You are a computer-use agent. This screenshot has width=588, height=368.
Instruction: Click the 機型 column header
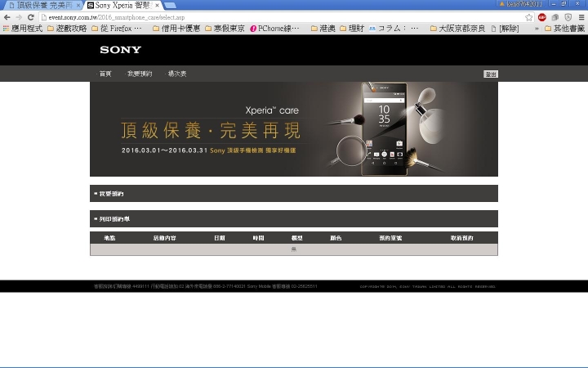297,238
